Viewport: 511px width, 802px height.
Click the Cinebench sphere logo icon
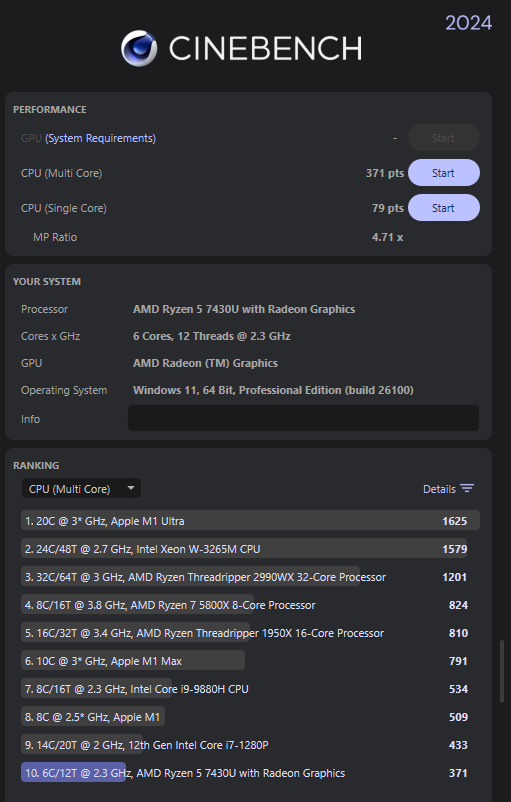coord(139,48)
